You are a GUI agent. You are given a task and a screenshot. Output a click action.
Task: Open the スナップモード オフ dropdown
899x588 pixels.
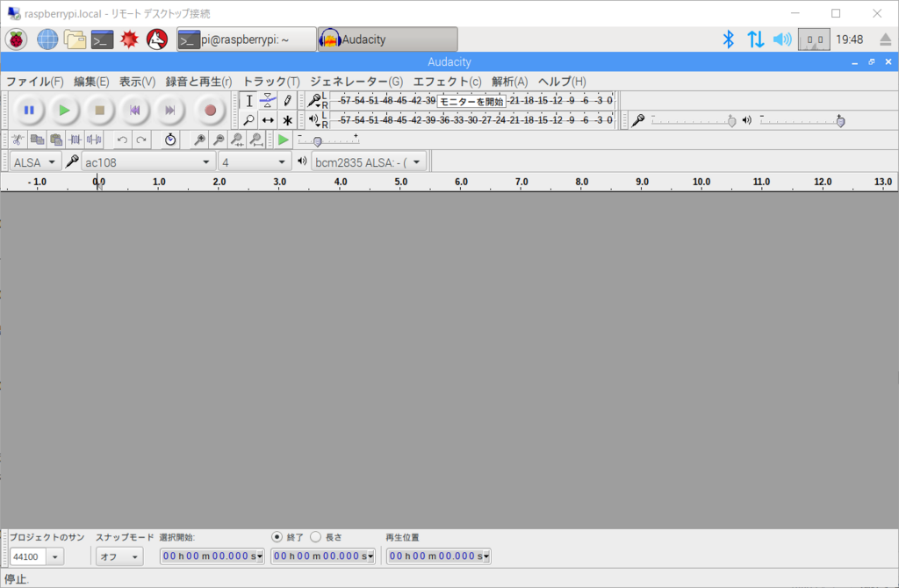tap(119, 556)
